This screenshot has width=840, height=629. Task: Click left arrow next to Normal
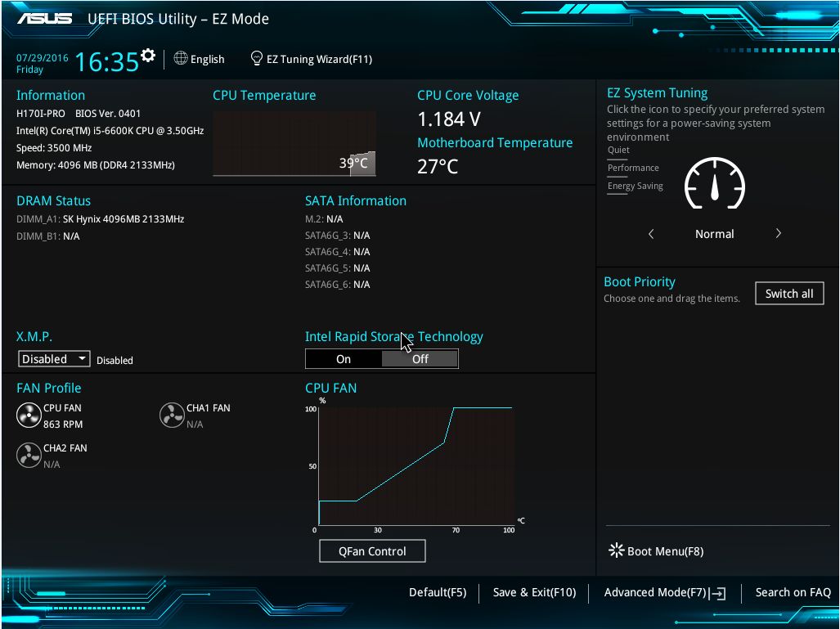pyautogui.click(x=651, y=234)
